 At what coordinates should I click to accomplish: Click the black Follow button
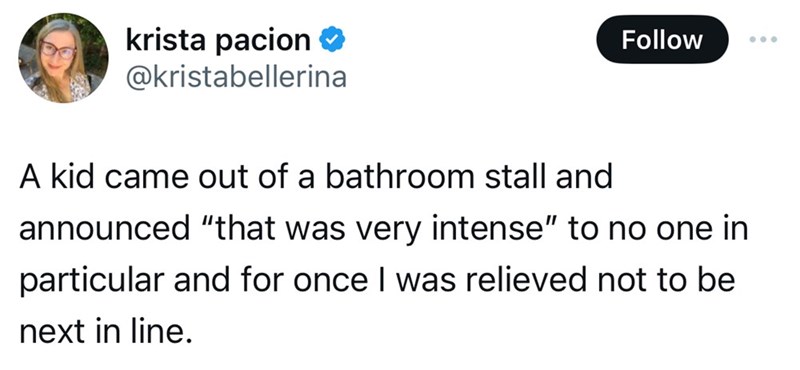point(662,39)
